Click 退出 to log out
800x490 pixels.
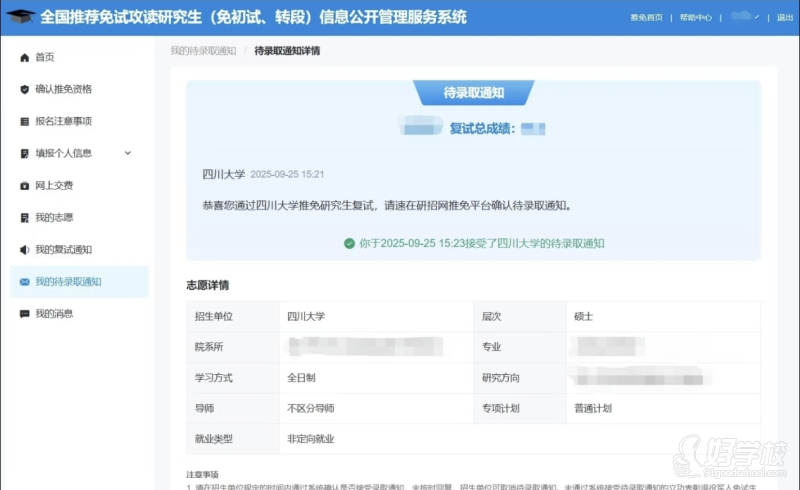point(784,18)
